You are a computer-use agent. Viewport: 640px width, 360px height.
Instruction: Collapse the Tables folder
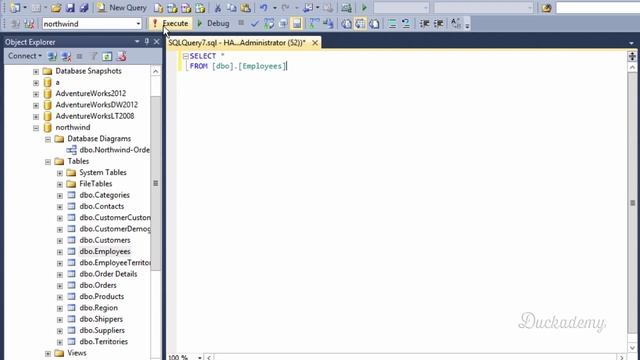click(x=48, y=162)
